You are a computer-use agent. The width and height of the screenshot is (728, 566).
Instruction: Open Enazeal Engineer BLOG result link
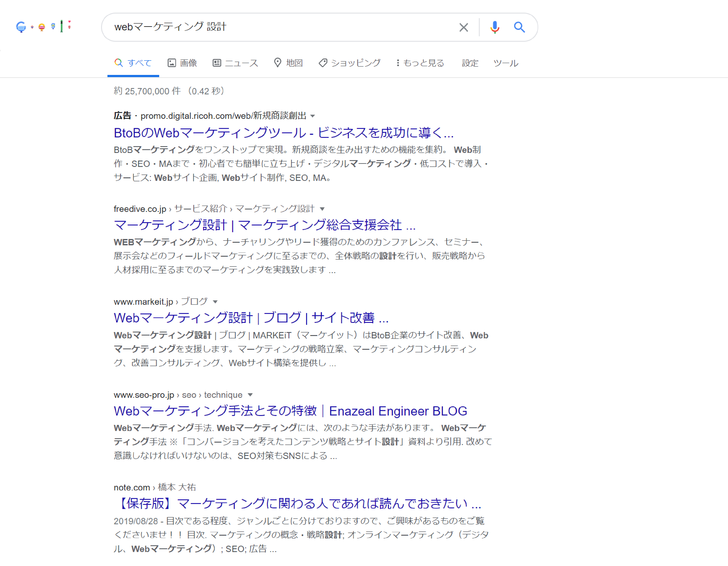pyautogui.click(x=290, y=411)
